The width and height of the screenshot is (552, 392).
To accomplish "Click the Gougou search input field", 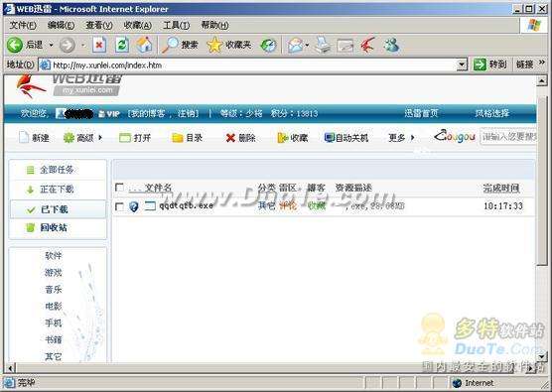I will [x=508, y=137].
